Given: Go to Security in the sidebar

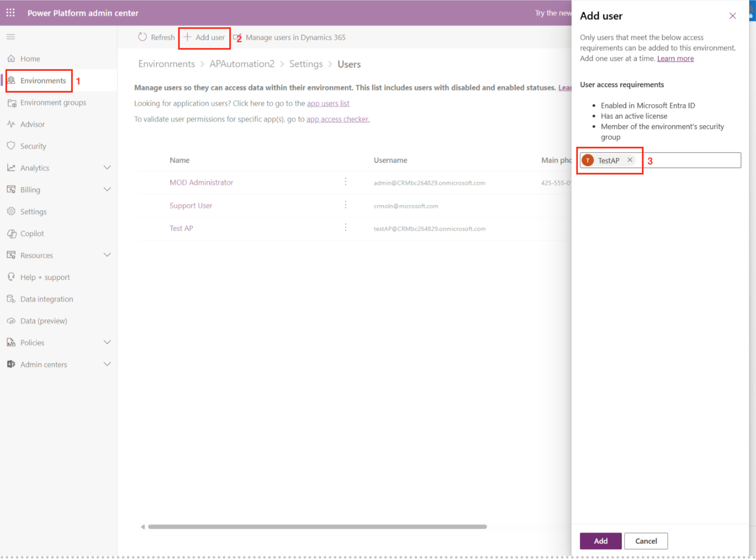Looking at the screenshot, I should tap(33, 146).
